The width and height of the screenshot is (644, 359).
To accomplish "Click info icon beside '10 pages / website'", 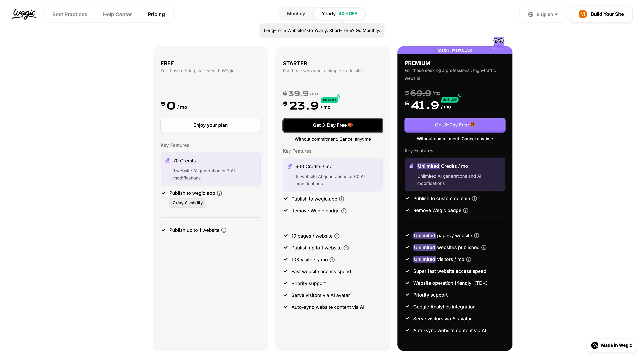I will coord(337,236).
